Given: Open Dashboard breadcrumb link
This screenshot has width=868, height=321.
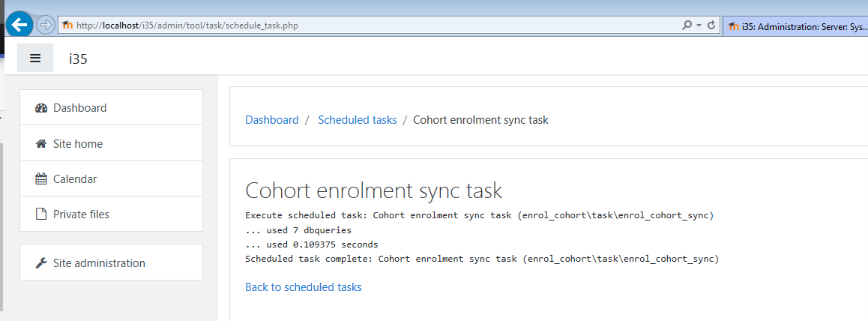Looking at the screenshot, I should tap(272, 119).
